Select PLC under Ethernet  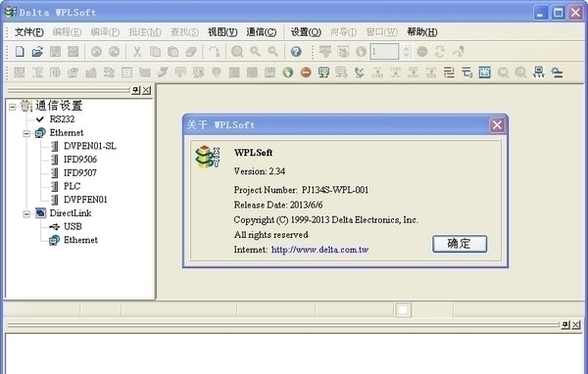pyautogui.click(x=72, y=186)
